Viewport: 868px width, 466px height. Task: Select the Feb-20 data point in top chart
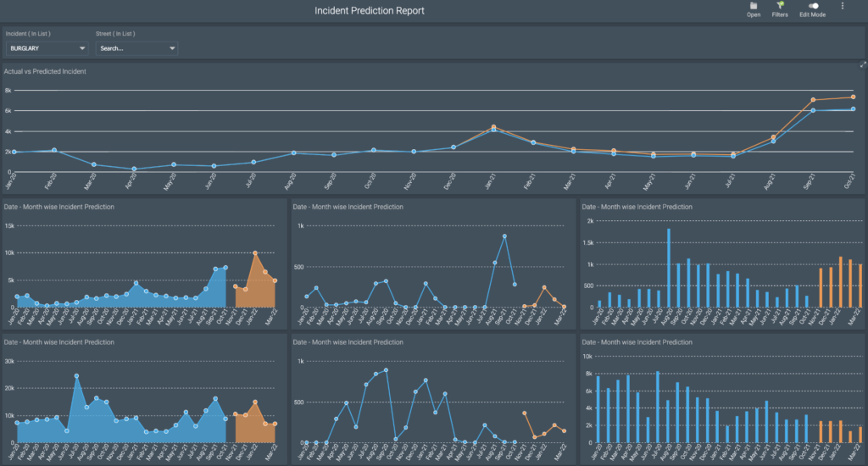point(54,150)
